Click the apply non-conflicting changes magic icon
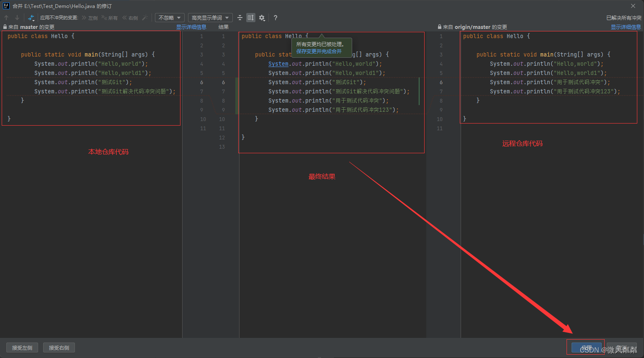 click(31, 18)
